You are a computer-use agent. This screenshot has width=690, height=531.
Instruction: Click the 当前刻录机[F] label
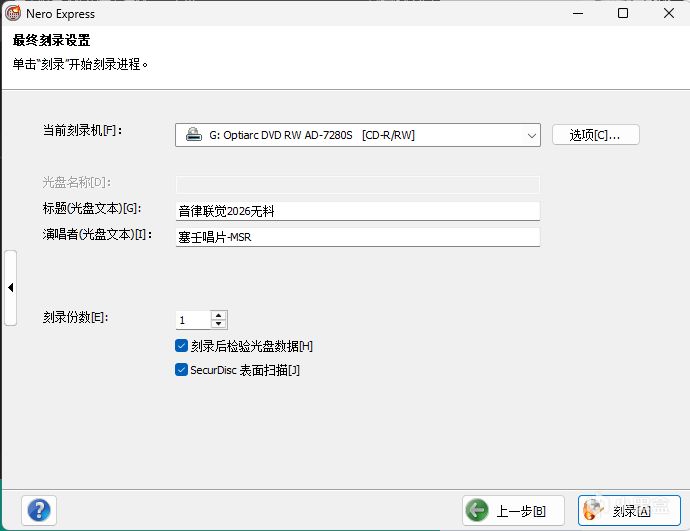pyautogui.click(x=82, y=130)
